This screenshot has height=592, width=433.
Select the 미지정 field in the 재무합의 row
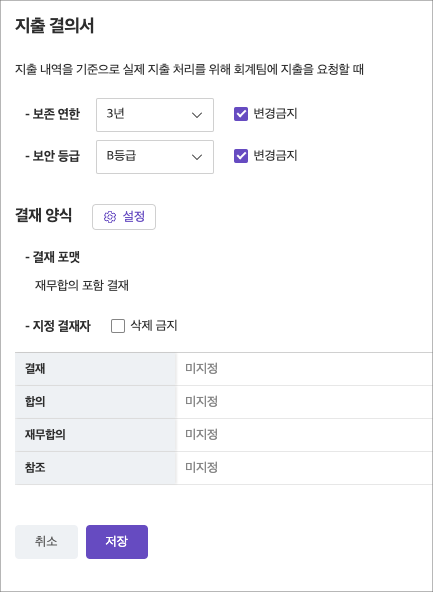[305, 435]
